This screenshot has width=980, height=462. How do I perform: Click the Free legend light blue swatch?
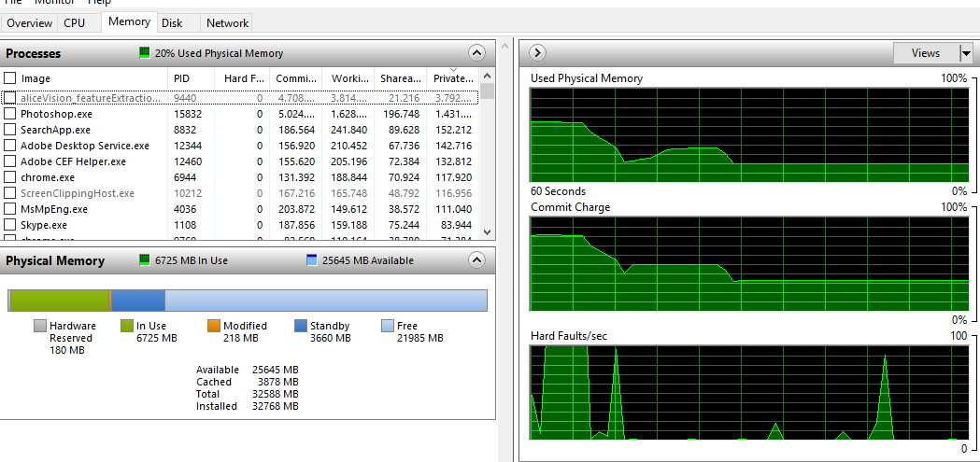click(388, 326)
